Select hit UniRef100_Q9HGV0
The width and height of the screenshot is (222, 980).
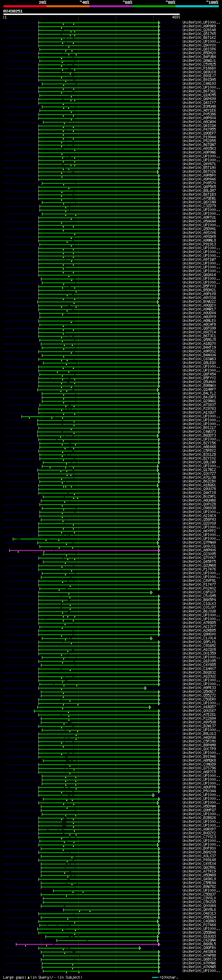pyautogui.click(x=199, y=634)
